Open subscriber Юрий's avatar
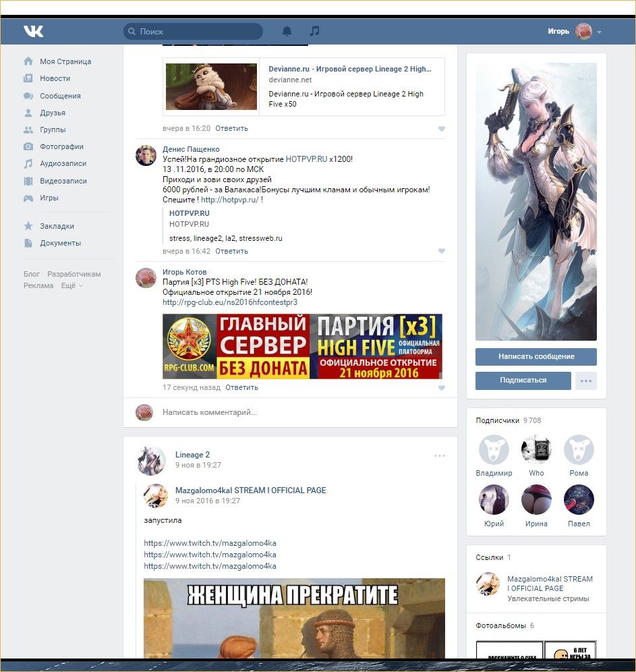636x672 pixels. click(x=494, y=500)
